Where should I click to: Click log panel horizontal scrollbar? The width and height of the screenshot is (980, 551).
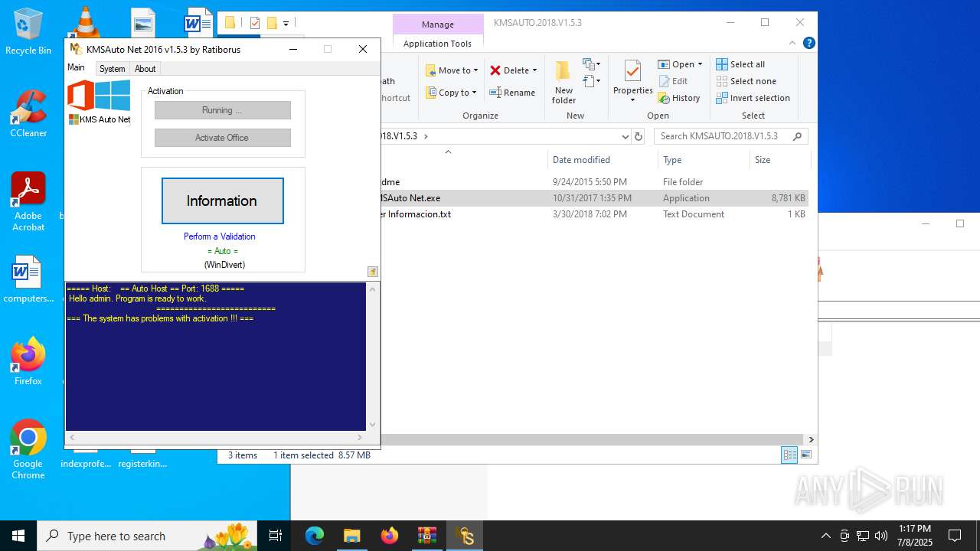point(217,437)
